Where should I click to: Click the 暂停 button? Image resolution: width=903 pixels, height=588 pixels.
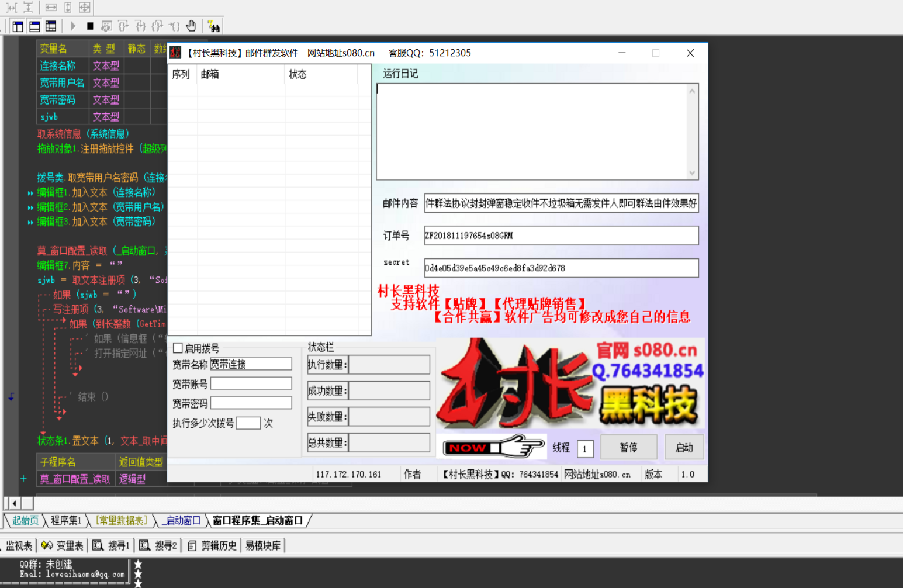pyautogui.click(x=628, y=447)
